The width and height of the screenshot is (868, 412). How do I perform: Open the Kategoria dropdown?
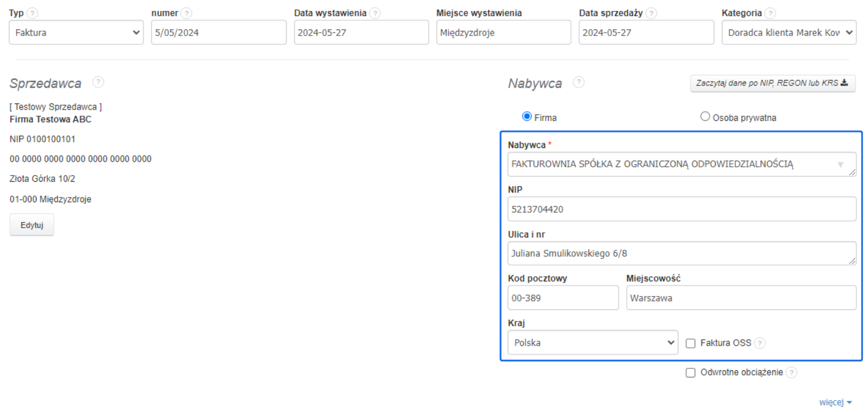click(789, 33)
